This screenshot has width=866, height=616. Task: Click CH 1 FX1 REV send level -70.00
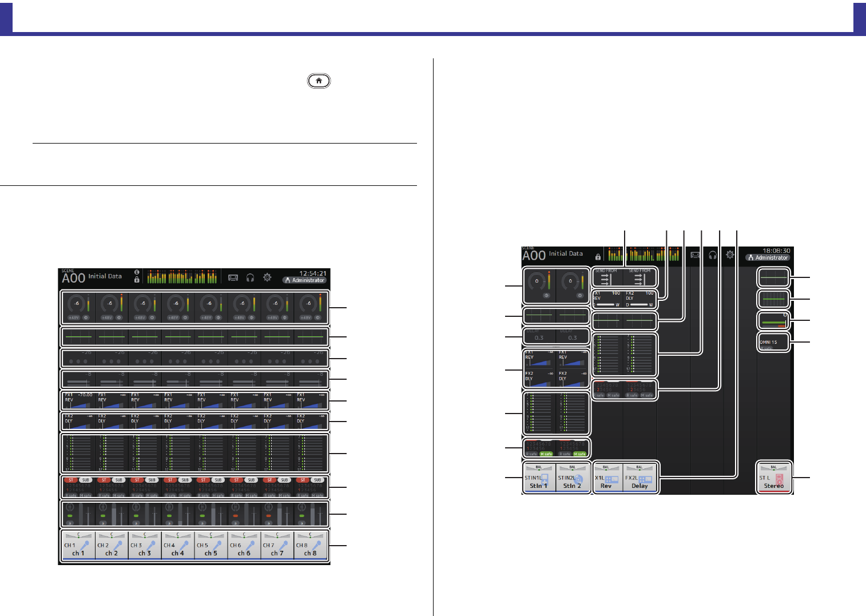pyautogui.click(x=78, y=400)
